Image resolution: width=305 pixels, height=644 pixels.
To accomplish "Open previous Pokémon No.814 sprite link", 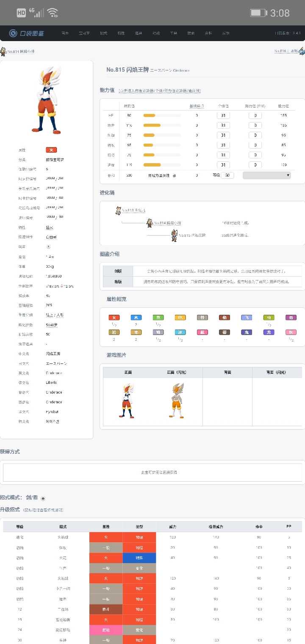I will pos(3,51).
